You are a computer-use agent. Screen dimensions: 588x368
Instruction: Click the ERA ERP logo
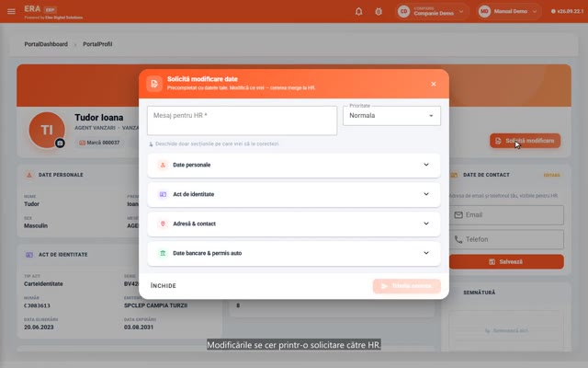click(40, 9)
